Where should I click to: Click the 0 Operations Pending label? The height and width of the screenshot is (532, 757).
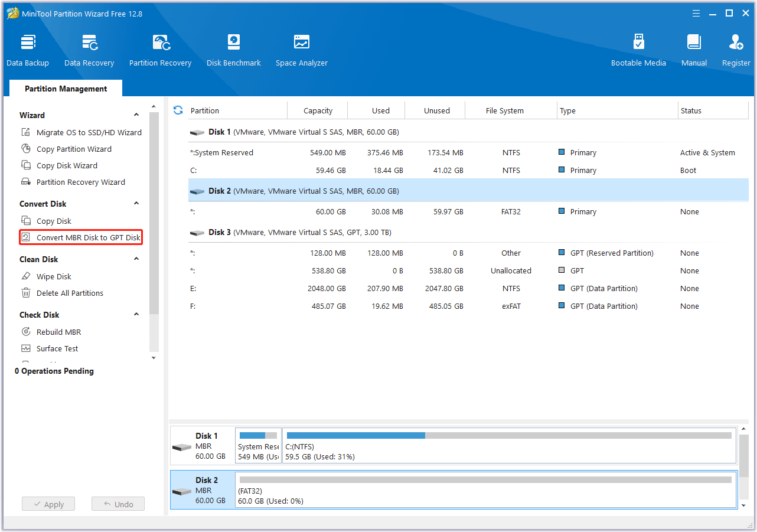point(54,371)
